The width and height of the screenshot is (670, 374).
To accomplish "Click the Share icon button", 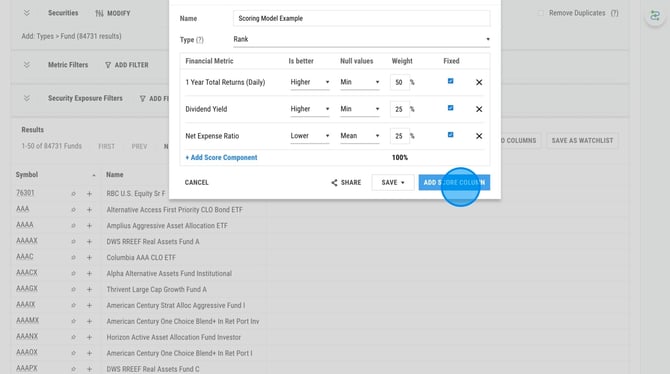I will (346, 183).
